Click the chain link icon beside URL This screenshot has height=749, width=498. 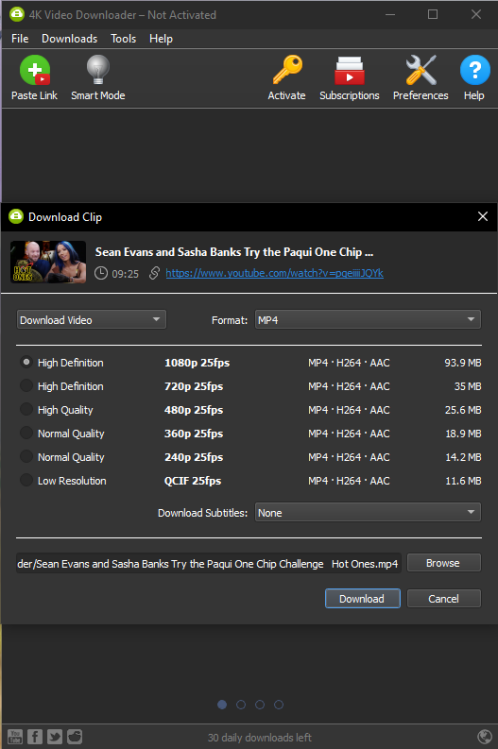click(x=154, y=273)
